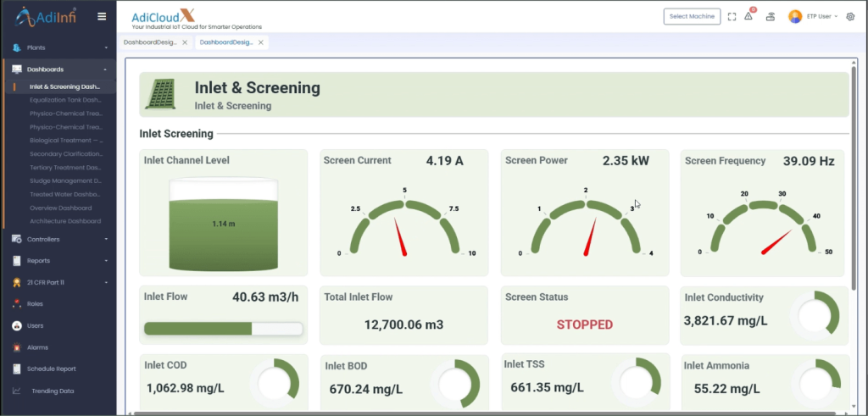Open the Alarms menu entry
This screenshot has width=868, height=416.
click(x=37, y=347)
